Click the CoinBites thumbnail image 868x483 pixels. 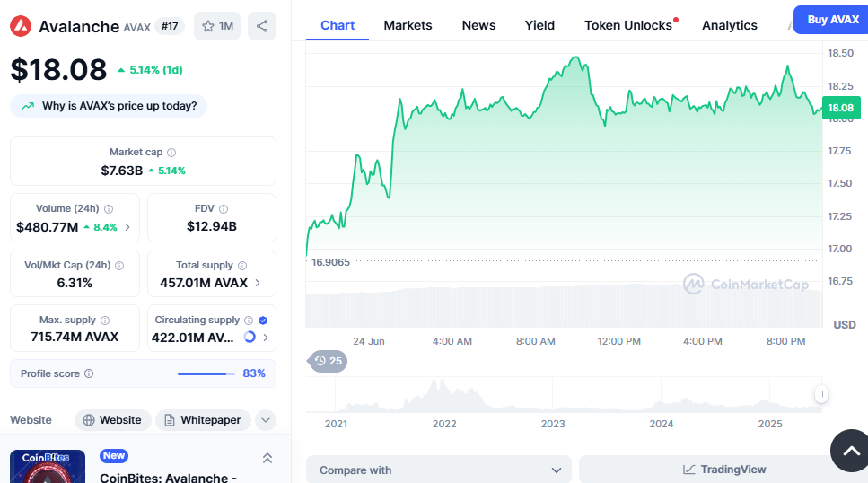pos(48,466)
